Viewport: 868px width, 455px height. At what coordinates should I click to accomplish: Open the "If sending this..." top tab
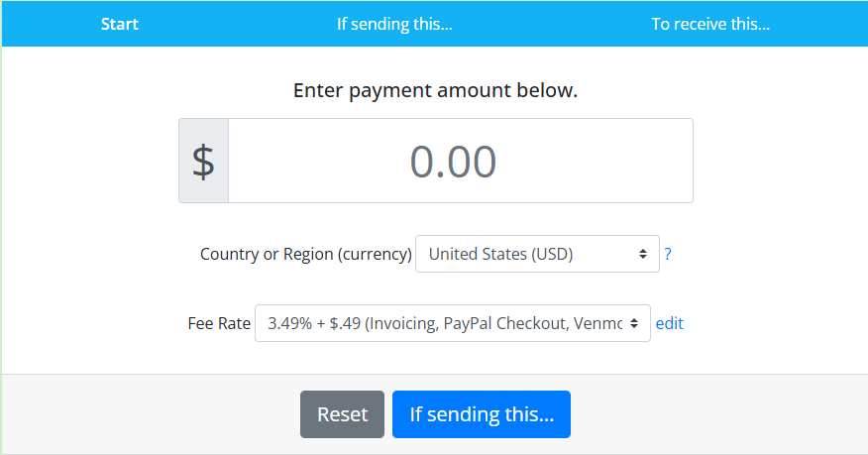[394, 24]
